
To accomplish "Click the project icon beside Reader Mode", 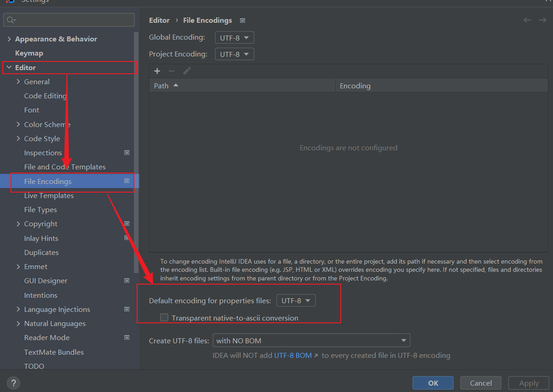I will (127, 337).
